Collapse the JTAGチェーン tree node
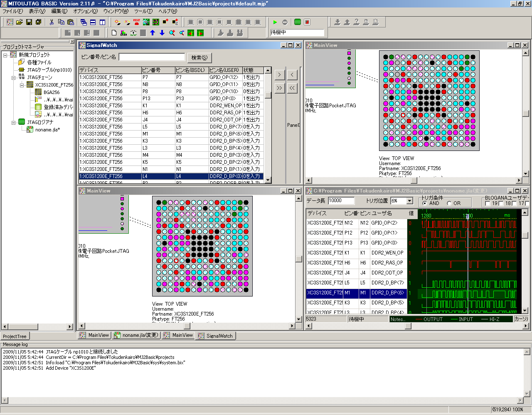The width and height of the screenshot is (532, 415). (14, 77)
